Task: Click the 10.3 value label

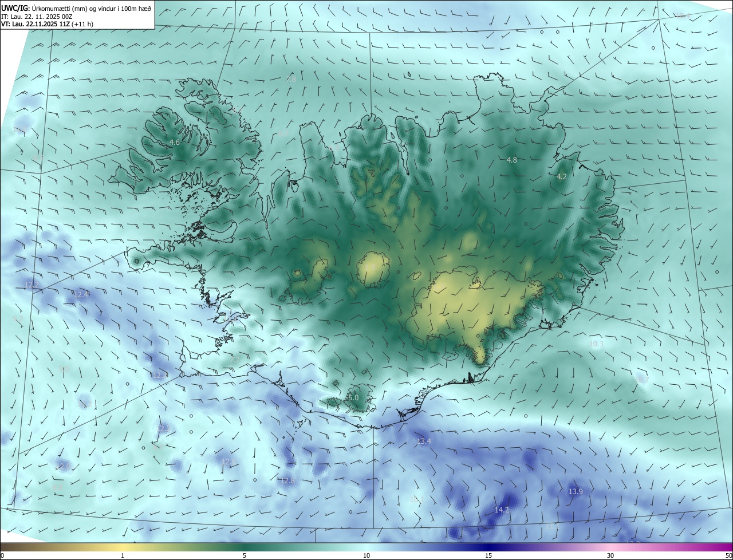Action: point(596,344)
